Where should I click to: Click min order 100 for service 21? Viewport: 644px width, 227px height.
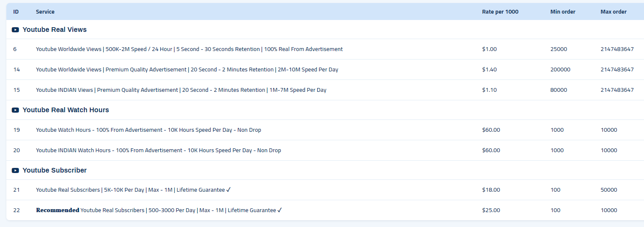555,190
